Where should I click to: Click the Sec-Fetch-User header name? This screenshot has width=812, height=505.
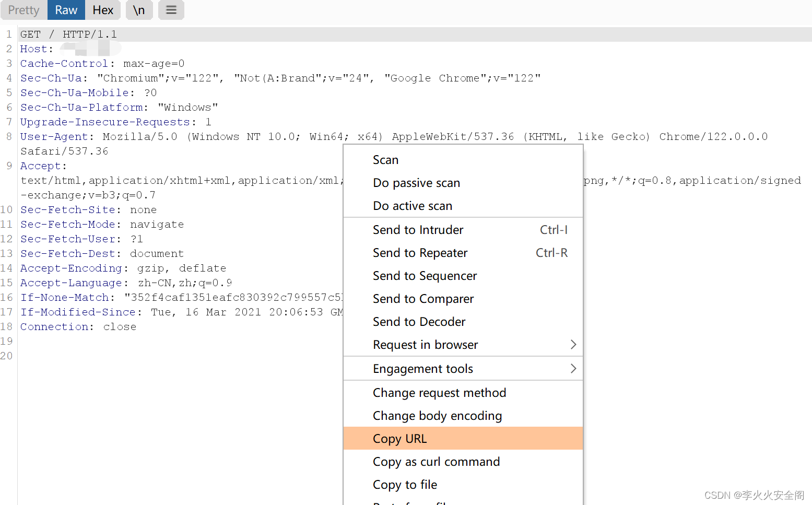pos(68,239)
